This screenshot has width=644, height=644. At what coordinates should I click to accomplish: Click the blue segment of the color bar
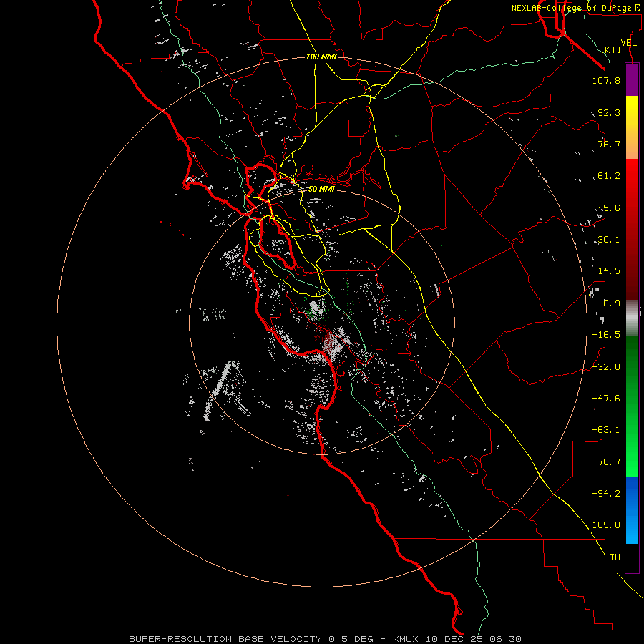coord(632,510)
